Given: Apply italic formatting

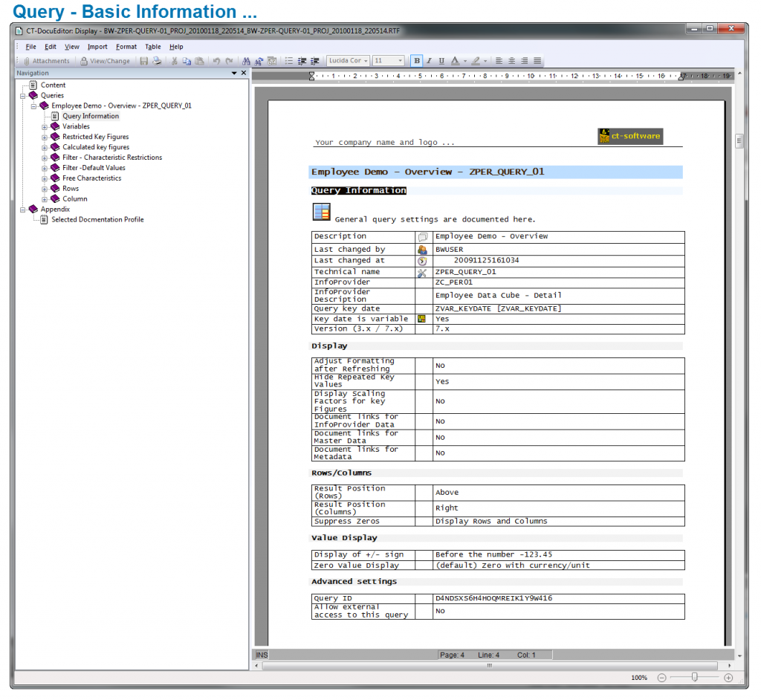Looking at the screenshot, I should (x=429, y=61).
